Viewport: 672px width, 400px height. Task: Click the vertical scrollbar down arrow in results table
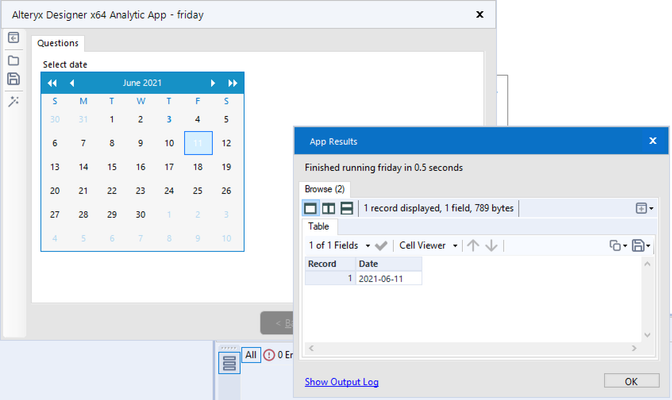point(647,335)
